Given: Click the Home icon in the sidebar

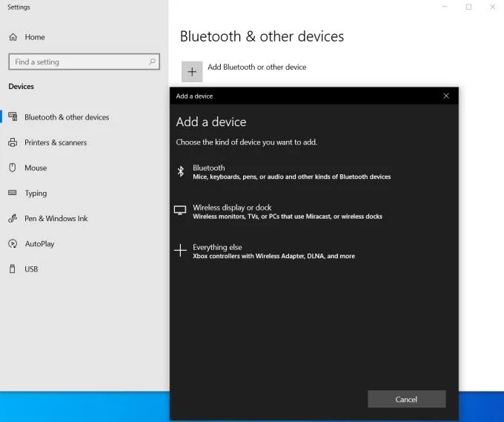Looking at the screenshot, I should tap(13, 37).
